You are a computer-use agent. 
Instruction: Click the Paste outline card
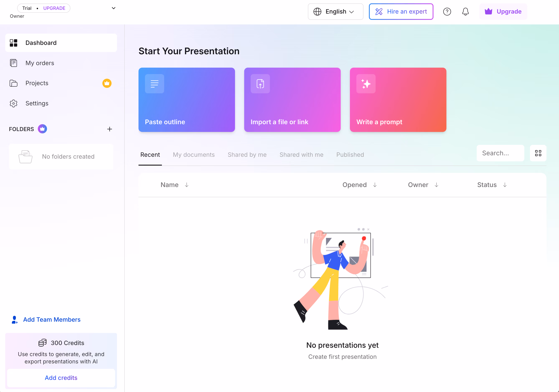click(x=187, y=100)
